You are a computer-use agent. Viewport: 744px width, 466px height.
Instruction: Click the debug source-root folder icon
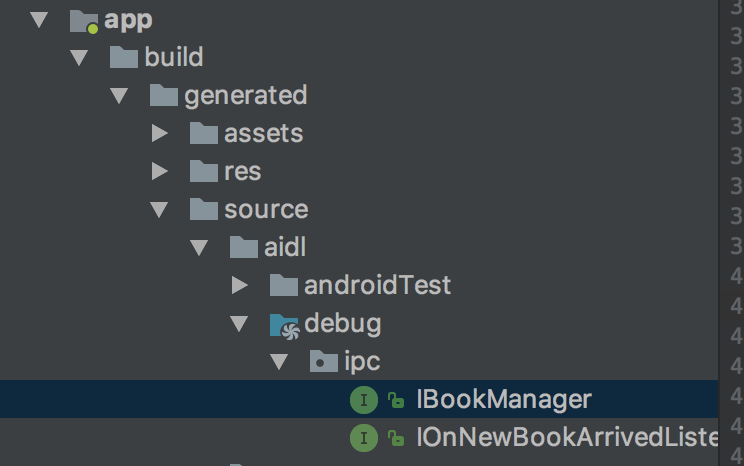pyautogui.click(x=285, y=324)
